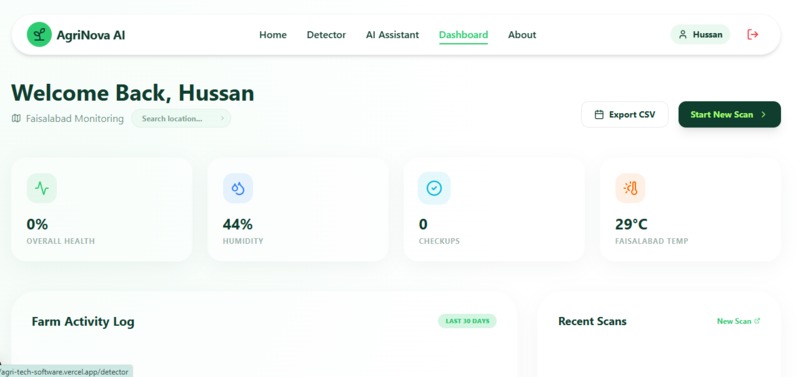The image size is (806, 377).
Task: Click the Faisalabad Monitoring text
Action: pos(75,119)
